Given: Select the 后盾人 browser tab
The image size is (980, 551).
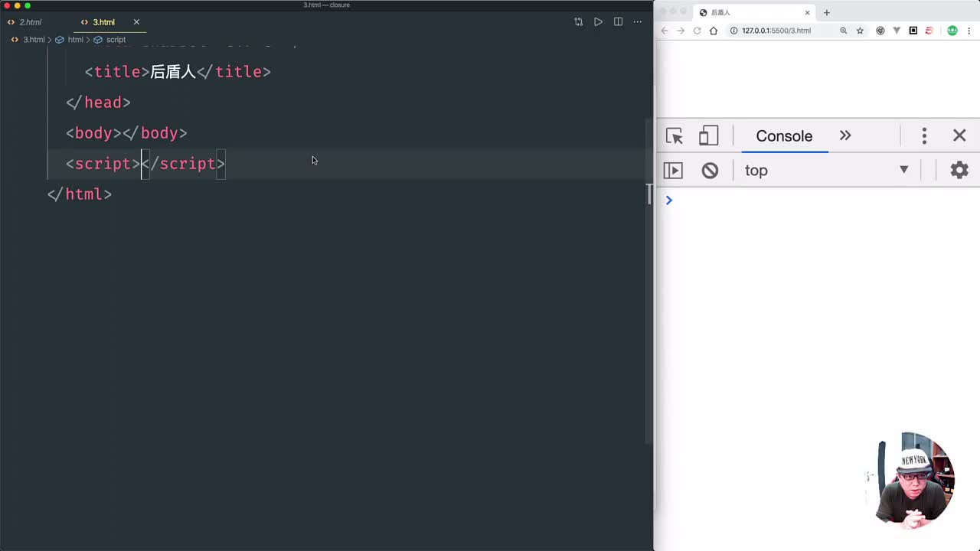Looking at the screenshot, I should tap(753, 13).
